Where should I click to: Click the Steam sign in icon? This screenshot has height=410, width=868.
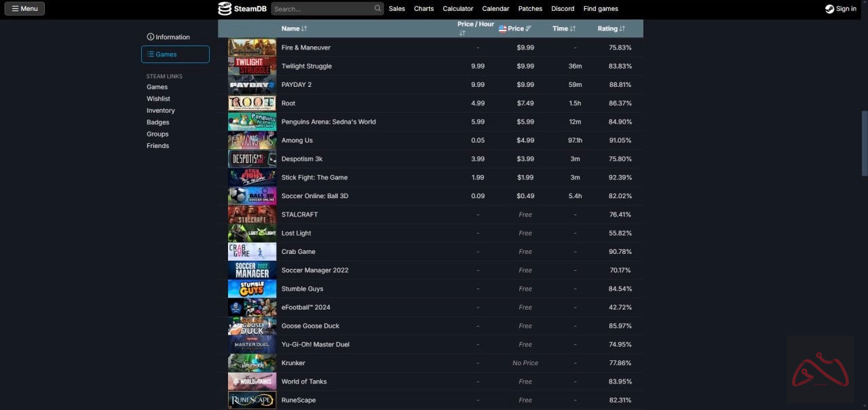click(829, 9)
